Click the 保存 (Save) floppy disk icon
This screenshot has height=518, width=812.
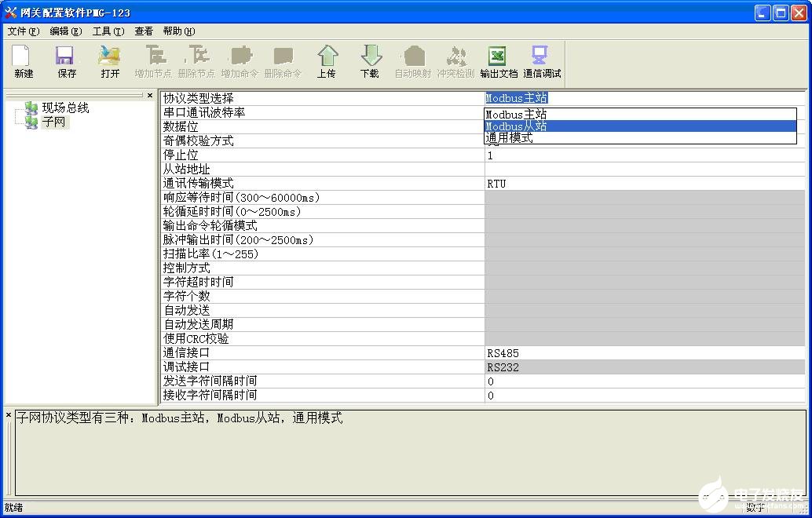(x=65, y=56)
